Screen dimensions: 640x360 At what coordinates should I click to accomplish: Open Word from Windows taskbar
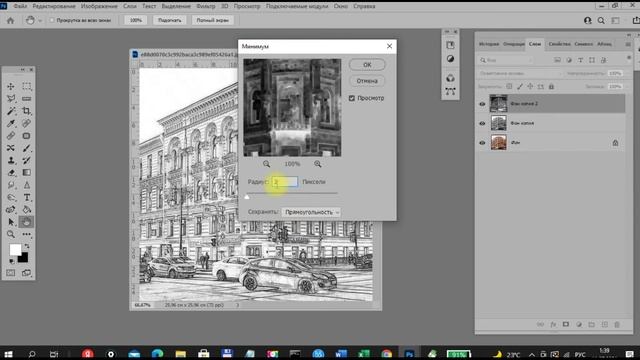tap(341, 354)
